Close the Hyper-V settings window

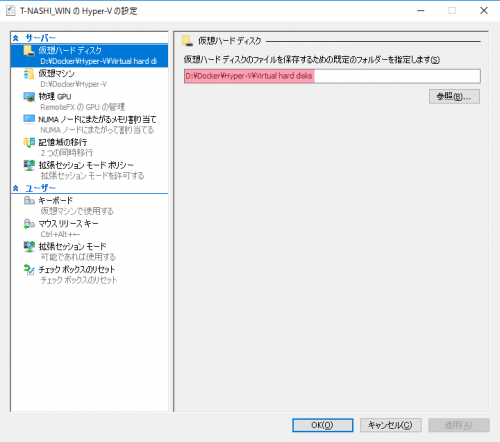pos(484,11)
